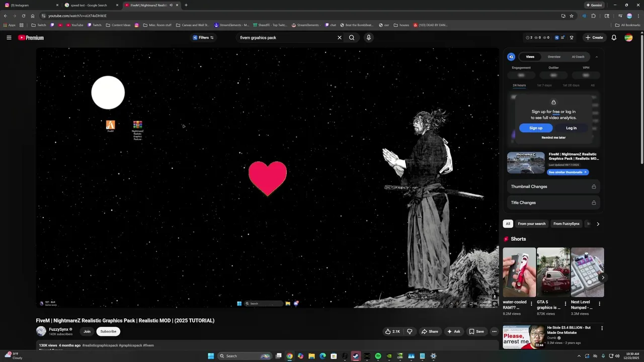
Task: Click the Ask button under the video
Action: (453, 332)
